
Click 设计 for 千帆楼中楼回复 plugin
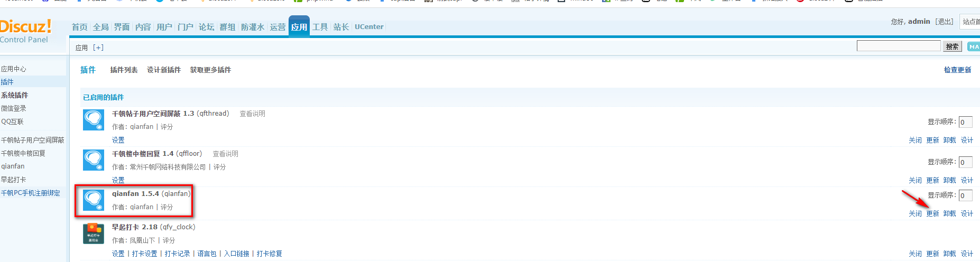[x=967, y=180]
